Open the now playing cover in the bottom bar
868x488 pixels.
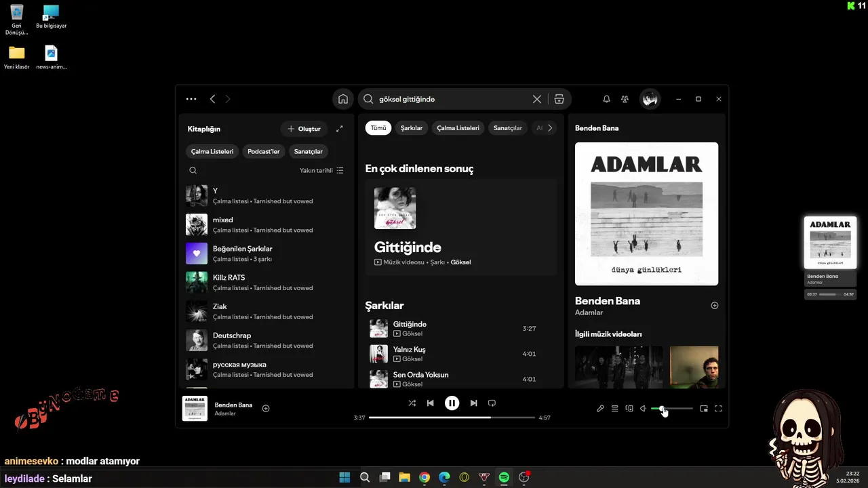(195, 409)
